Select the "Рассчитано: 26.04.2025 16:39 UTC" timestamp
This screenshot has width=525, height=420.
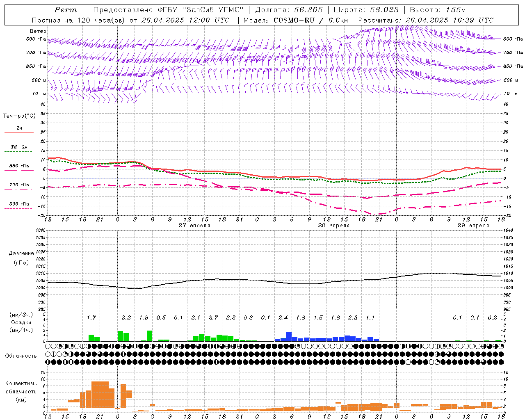(x=426, y=20)
